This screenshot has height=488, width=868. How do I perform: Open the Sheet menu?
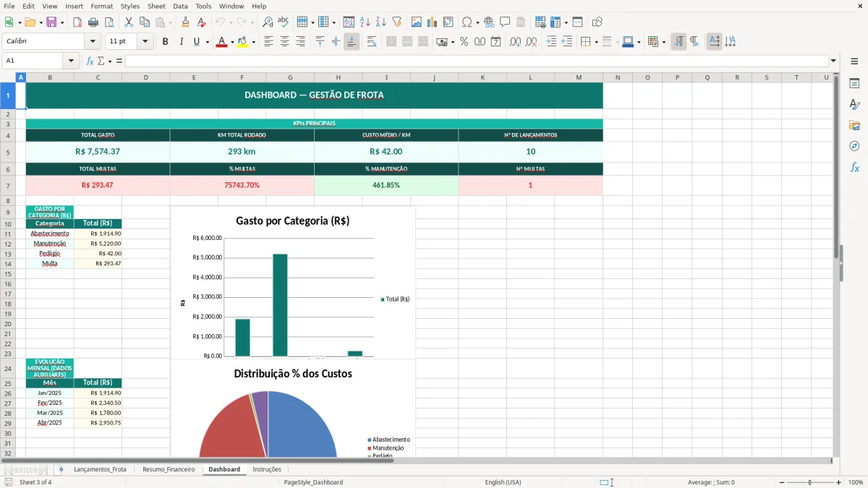click(x=156, y=6)
